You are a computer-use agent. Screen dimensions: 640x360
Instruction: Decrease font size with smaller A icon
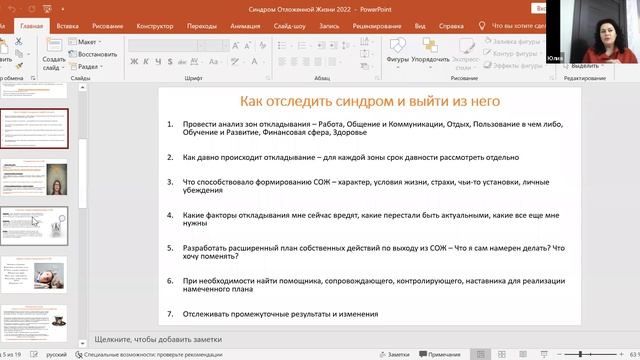(247, 45)
